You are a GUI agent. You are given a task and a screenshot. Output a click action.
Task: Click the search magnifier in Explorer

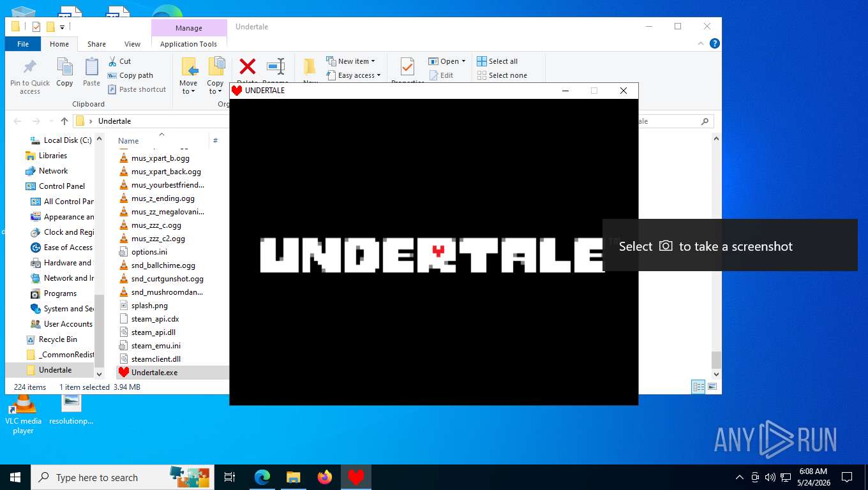705,121
